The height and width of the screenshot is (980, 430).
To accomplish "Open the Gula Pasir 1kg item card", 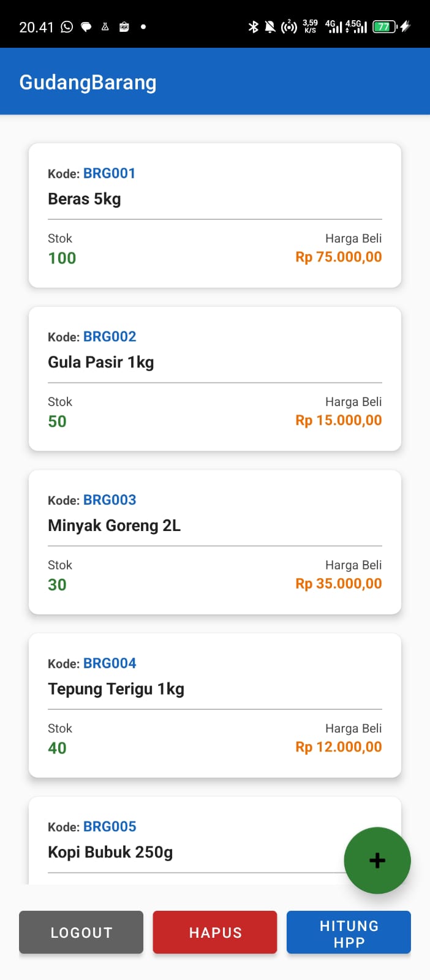I will 214,379.
